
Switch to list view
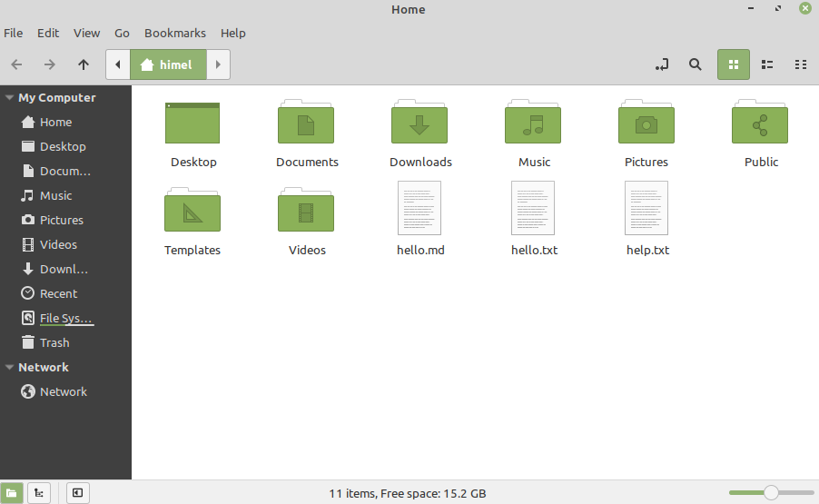click(767, 64)
